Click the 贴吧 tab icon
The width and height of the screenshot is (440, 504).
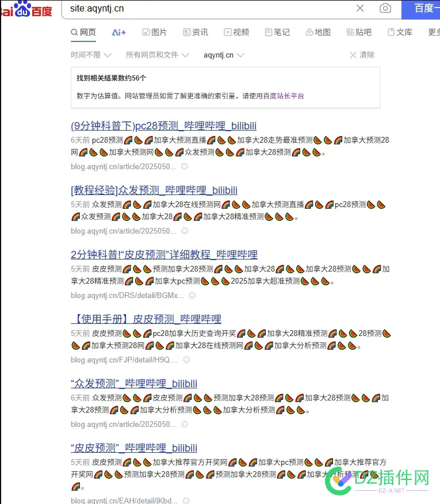point(350,32)
